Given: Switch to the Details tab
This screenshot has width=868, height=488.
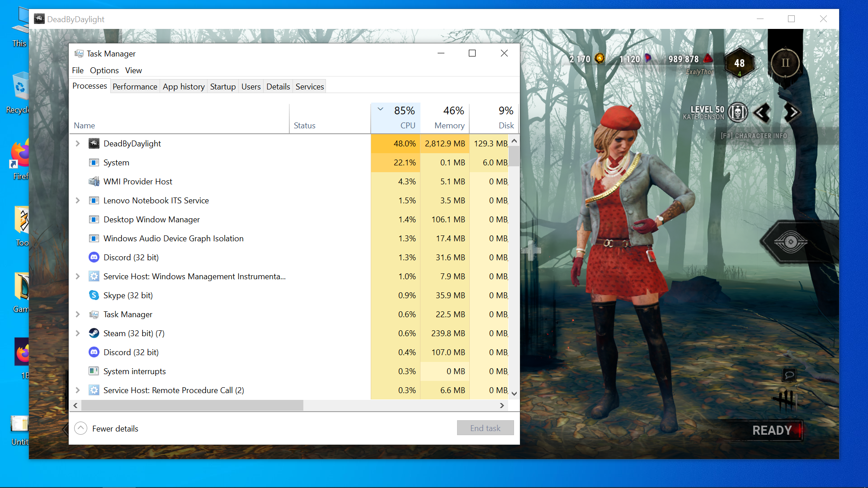Looking at the screenshot, I should point(278,87).
